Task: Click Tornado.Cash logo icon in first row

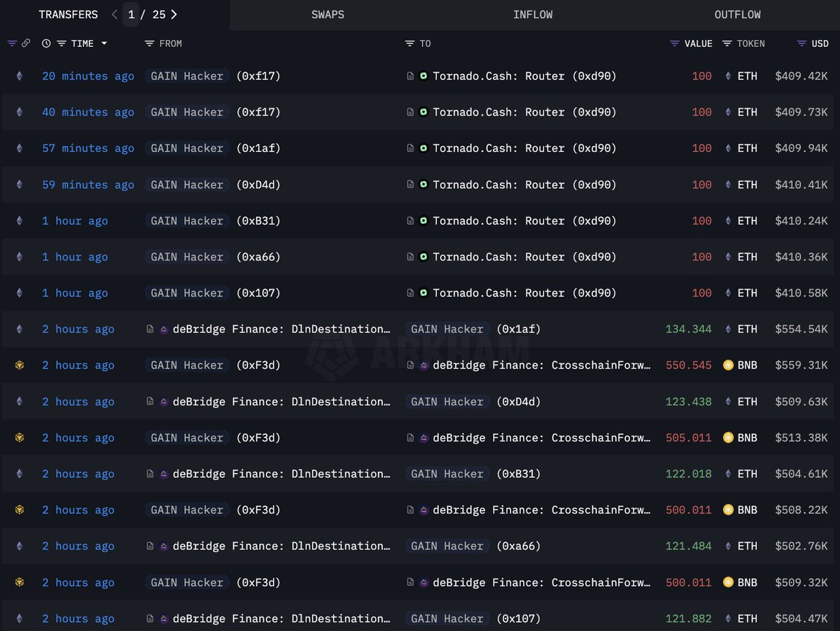Action: (423, 76)
